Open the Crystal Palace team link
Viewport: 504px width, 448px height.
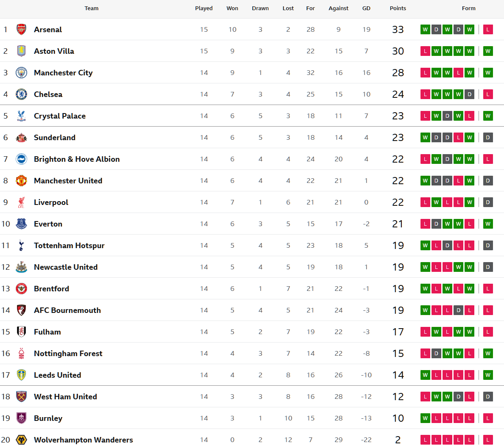point(60,116)
